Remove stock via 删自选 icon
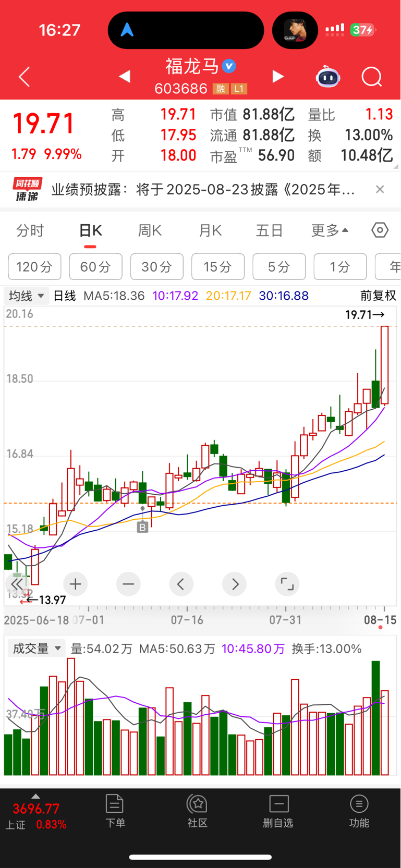The image size is (401, 868). click(x=278, y=811)
